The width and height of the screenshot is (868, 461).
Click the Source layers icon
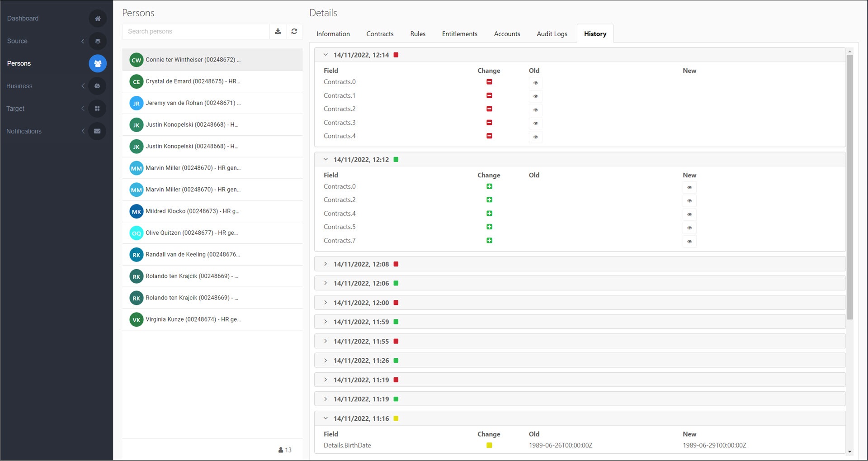(98, 41)
